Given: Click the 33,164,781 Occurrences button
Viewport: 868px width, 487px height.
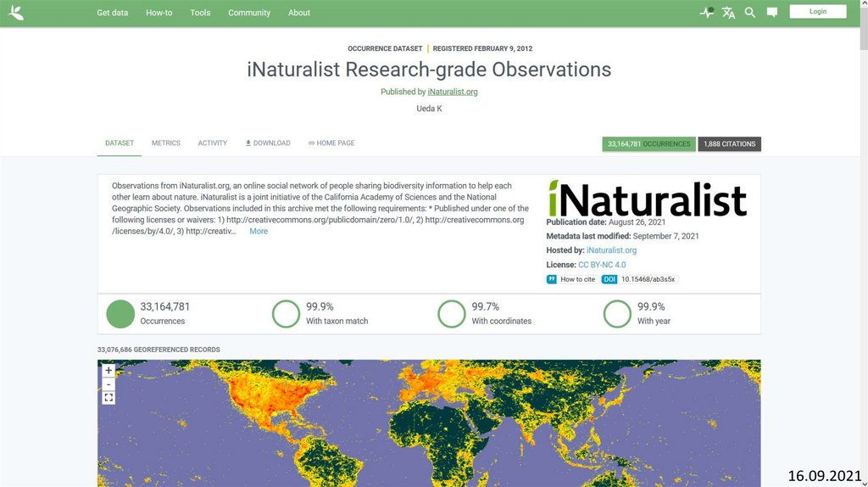Looking at the screenshot, I should [x=648, y=144].
